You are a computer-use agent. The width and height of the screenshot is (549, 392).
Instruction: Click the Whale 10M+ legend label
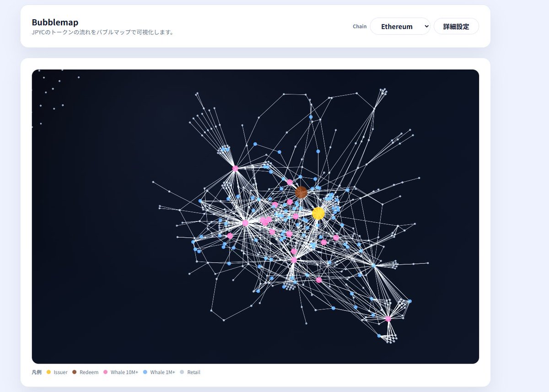point(124,372)
